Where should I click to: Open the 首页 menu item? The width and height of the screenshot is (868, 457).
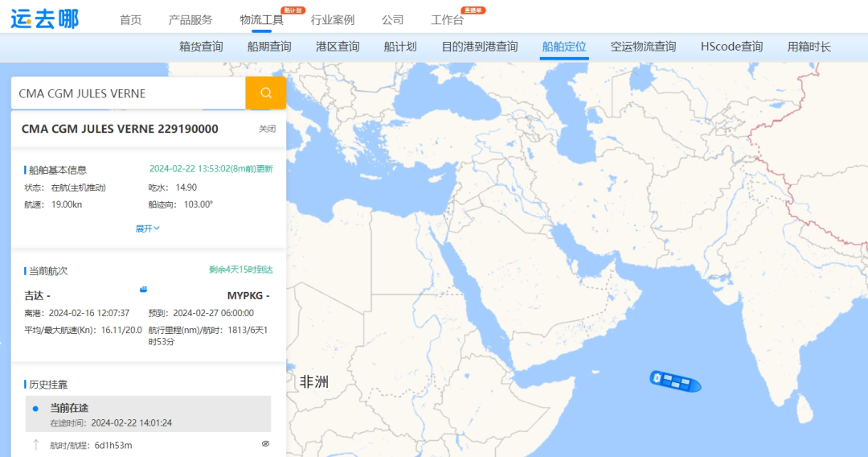pos(131,20)
